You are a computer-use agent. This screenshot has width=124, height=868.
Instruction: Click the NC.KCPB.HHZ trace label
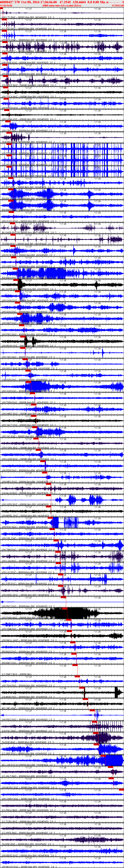[x=28, y=289]
